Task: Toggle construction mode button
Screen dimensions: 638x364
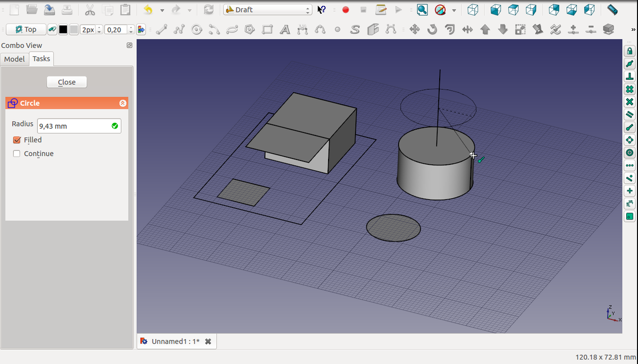Action: (52, 30)
